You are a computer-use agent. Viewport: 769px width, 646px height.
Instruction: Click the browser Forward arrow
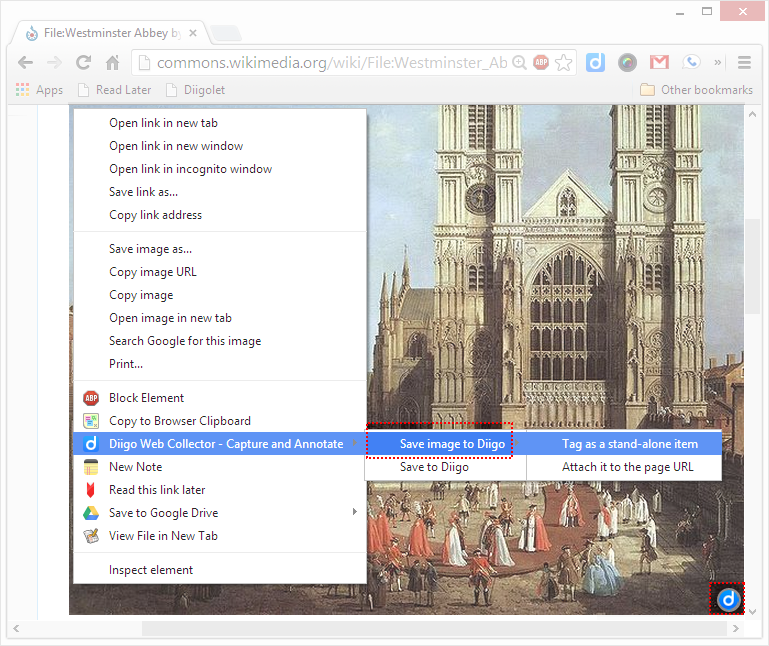pyautogui.click(x=54, y=62)
